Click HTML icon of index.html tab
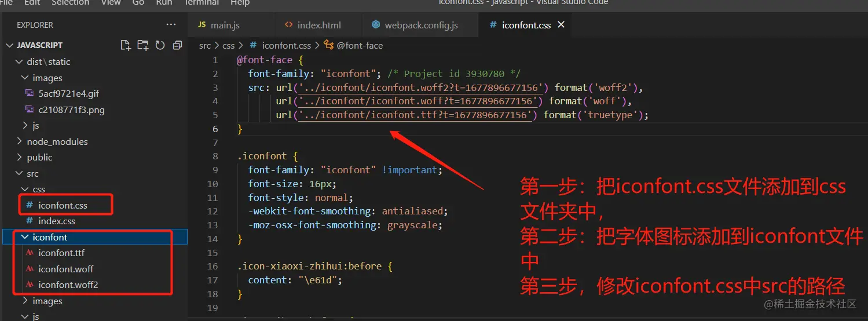 (x=289, y=25)
